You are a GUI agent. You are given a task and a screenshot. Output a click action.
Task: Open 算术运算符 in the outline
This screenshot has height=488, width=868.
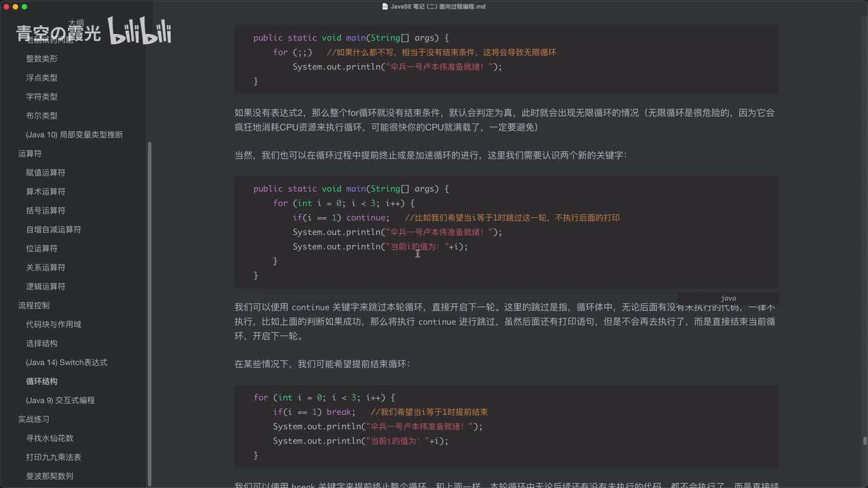tap(45, 192)
